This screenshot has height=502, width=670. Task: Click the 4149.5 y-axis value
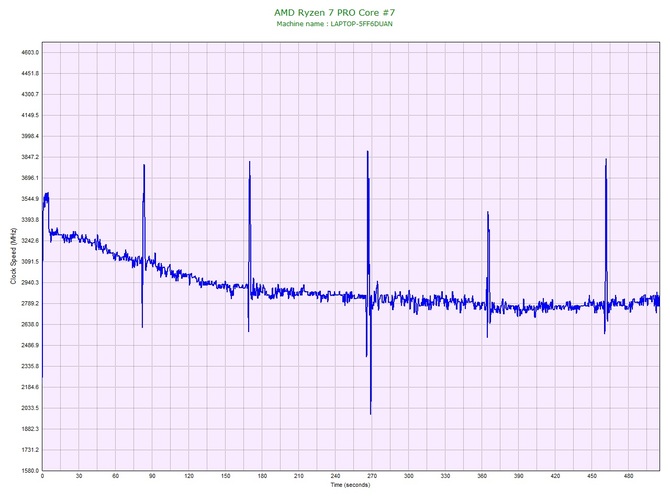tap(30, 115)
